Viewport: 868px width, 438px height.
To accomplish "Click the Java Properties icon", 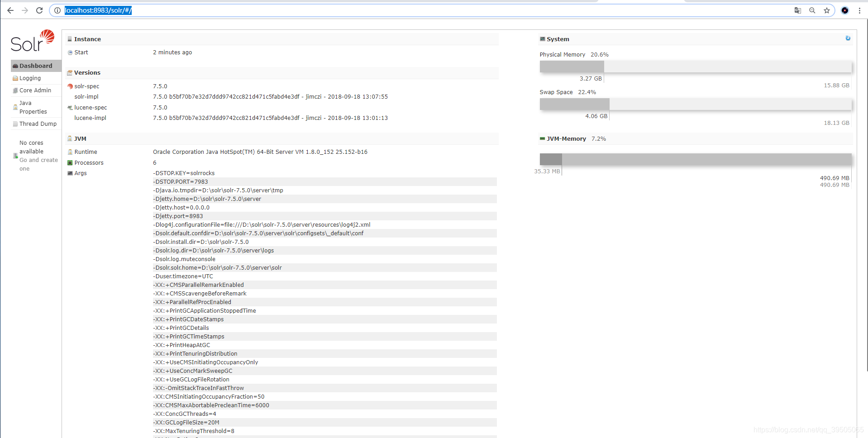I will tap(15, 107).
